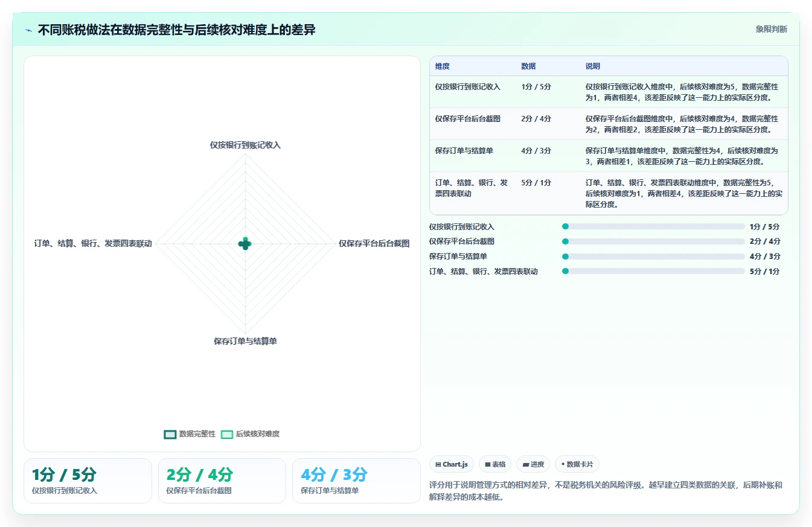Click the radar chart center data point

(245, 244)
